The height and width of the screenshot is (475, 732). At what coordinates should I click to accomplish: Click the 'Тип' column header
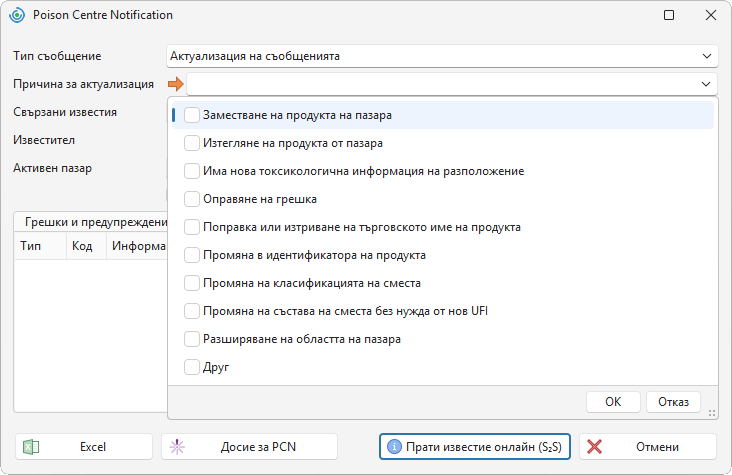40,246
